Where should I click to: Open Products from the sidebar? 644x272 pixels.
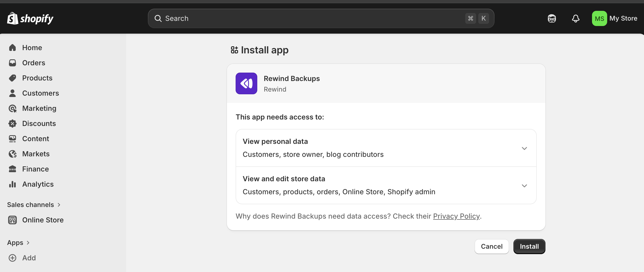pos(37,78)
